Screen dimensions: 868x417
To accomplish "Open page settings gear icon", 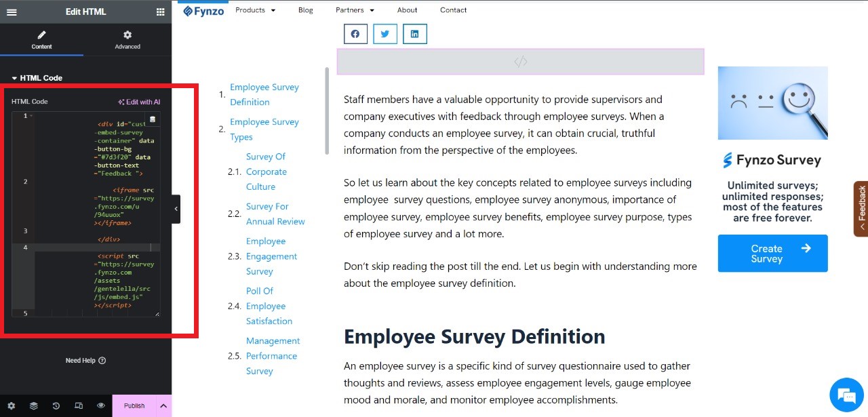I will pos(12,405).
